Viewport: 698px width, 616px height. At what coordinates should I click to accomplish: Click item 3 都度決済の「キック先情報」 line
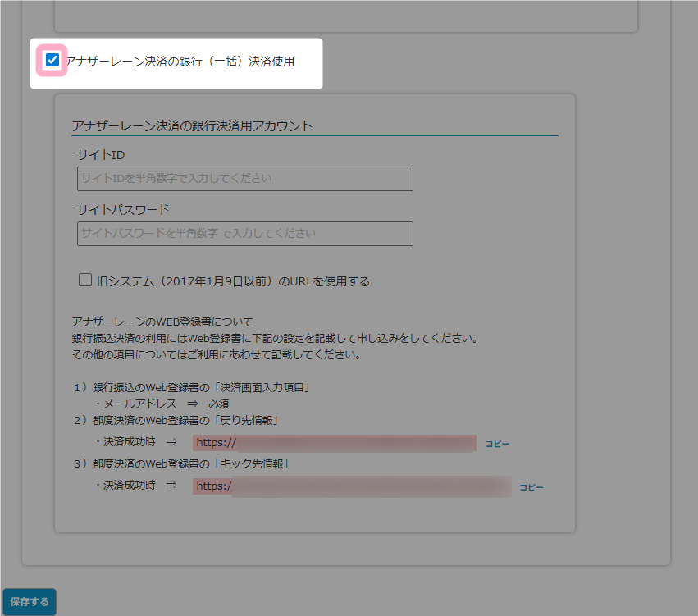(x=180, y=463)
